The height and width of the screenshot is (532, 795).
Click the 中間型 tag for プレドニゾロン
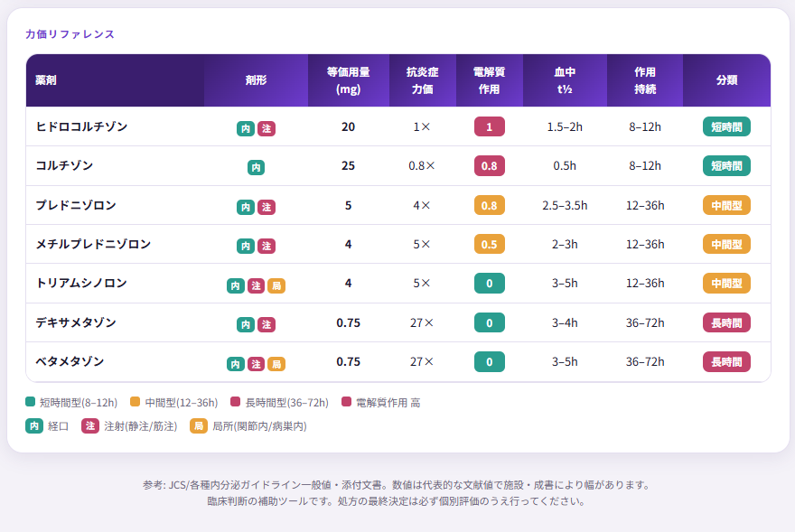726,205
